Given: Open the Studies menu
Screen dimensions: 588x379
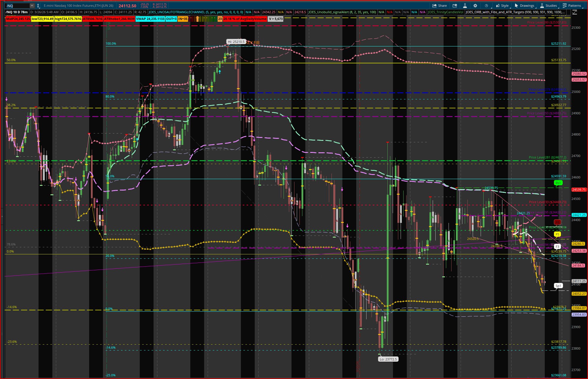Looking at the screenshot, I should tap(548, 6).
